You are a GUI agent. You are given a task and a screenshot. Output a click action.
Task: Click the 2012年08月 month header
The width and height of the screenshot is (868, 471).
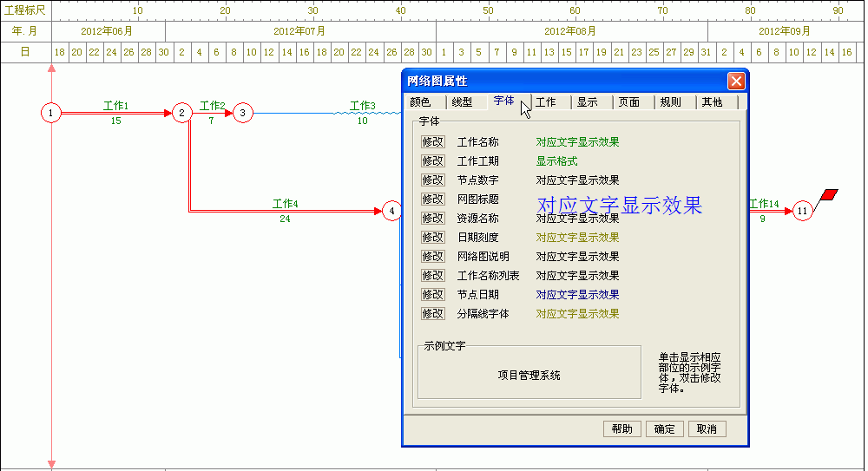[570, 31]
